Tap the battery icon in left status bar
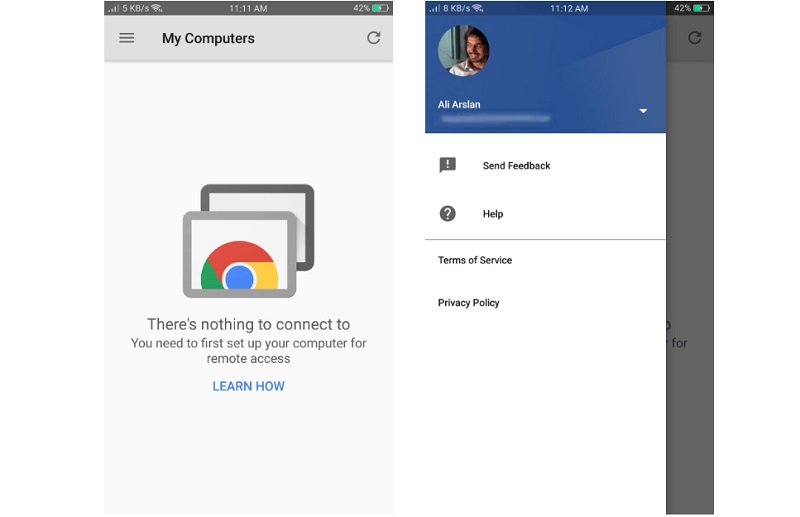The image size is (800, 517). (x=380, y=8)
